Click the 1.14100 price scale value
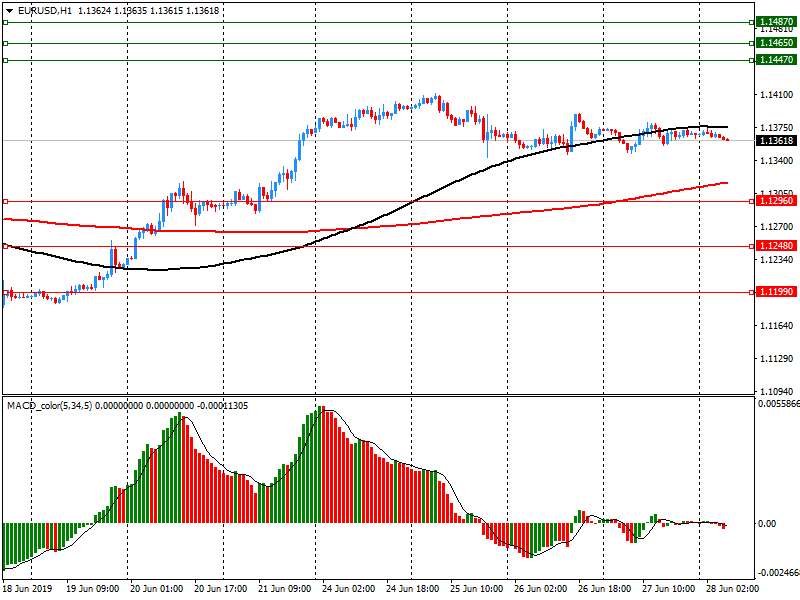Image resolution: width=800 pixels, height=600 pixels. pyautogui.click(x=777, y=95)
